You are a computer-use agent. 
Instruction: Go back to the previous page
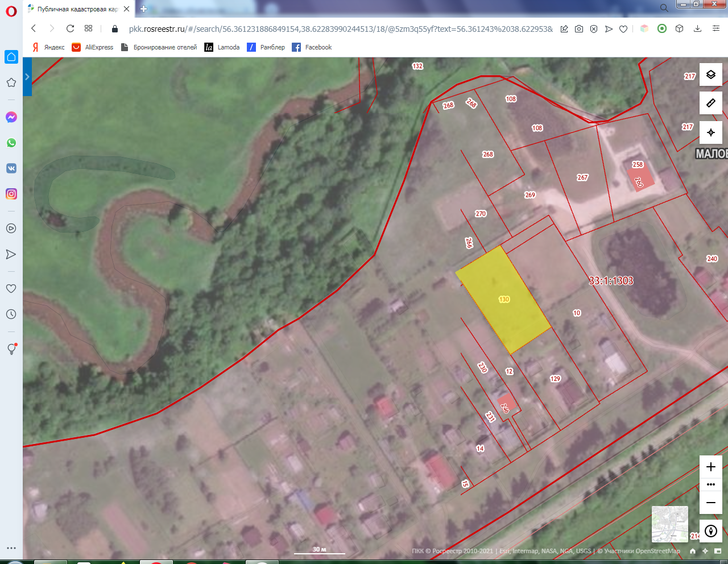pyautogui.click(x=34, y=28)
